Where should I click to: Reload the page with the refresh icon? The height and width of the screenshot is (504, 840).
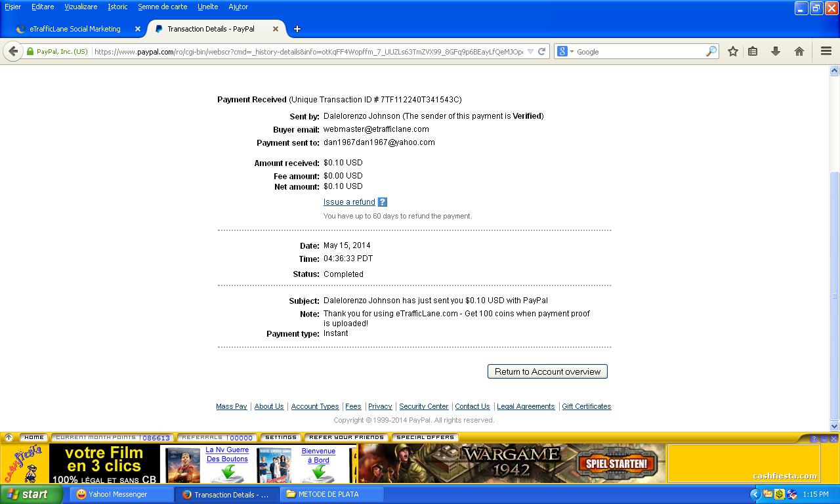tap(542, 51)
